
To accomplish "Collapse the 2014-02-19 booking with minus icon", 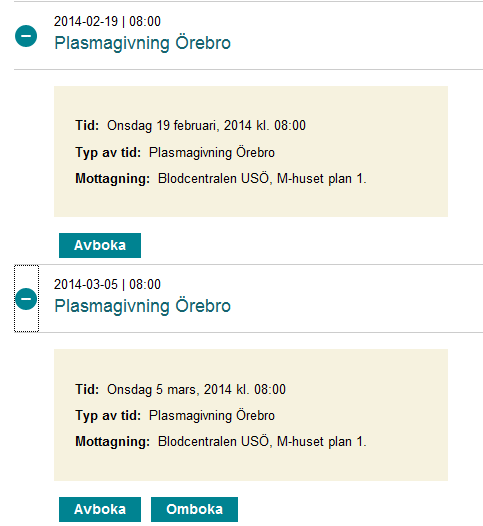I will [x=26, y=36].
